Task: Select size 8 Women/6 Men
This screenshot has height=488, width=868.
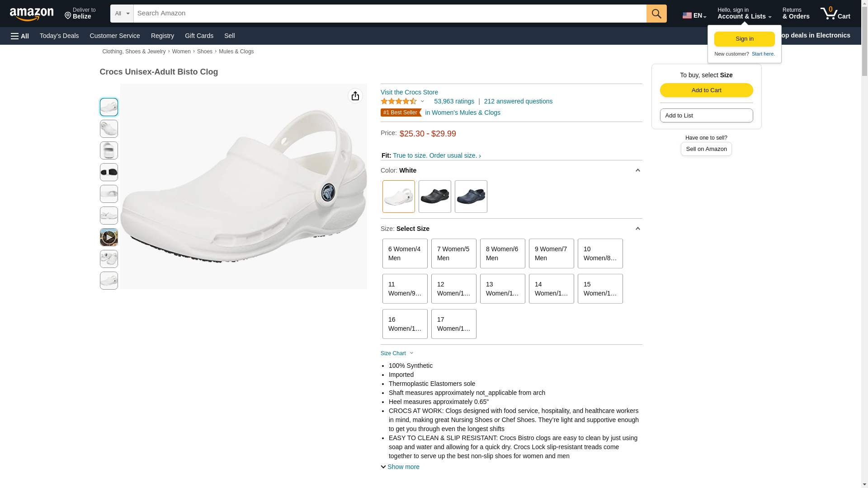Action: pos(502,253)
